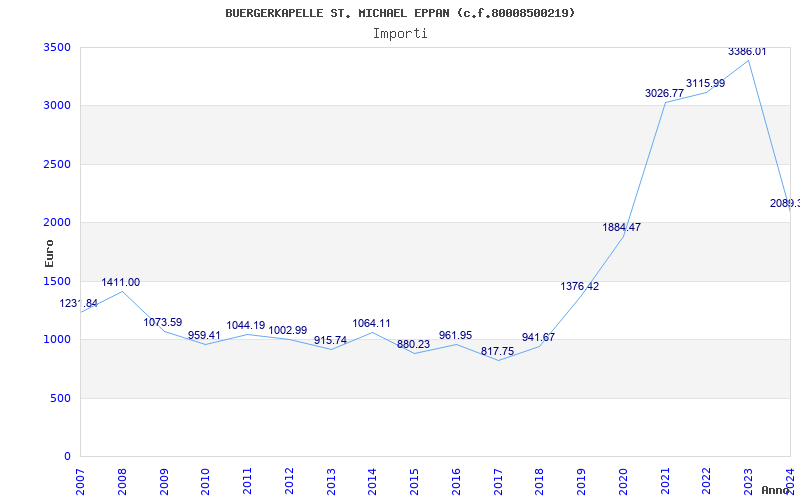Click the 'Importi' subtitle
The width and height of the screenshot is (800, 500).
[400, 34]
